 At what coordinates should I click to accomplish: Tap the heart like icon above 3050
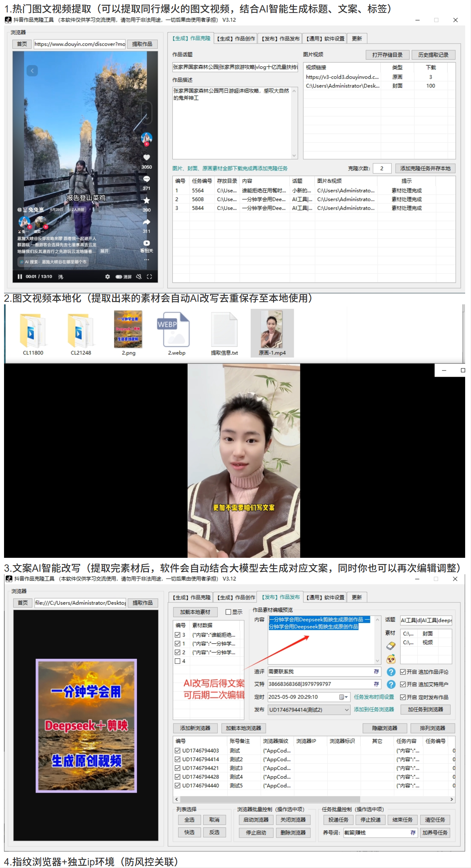pos(146,157)
